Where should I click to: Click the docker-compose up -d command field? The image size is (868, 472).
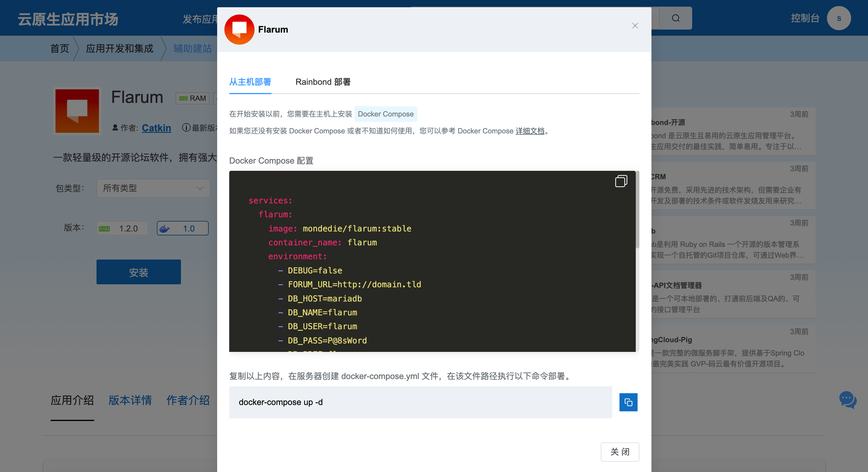pyautogui.click(x=420, y=402)
